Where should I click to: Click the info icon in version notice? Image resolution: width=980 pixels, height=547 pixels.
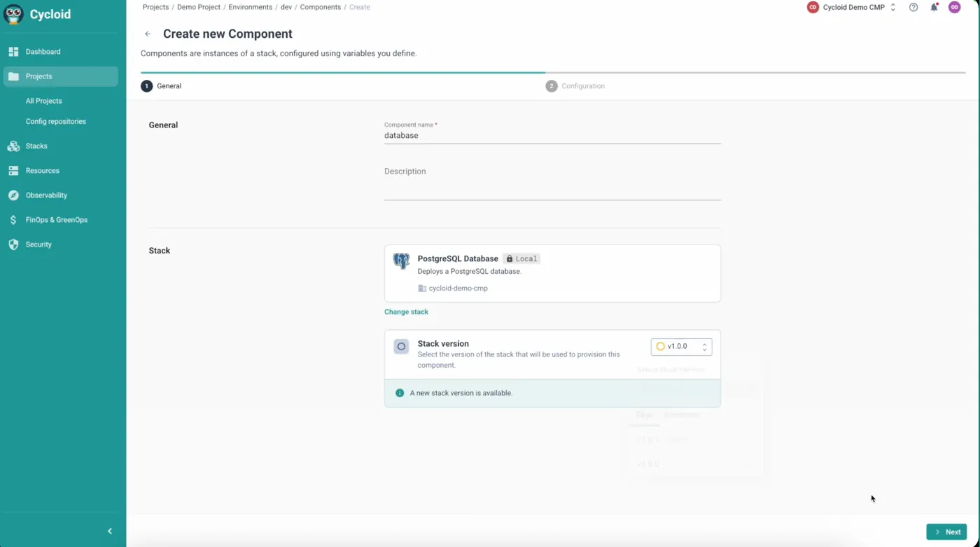400,393
